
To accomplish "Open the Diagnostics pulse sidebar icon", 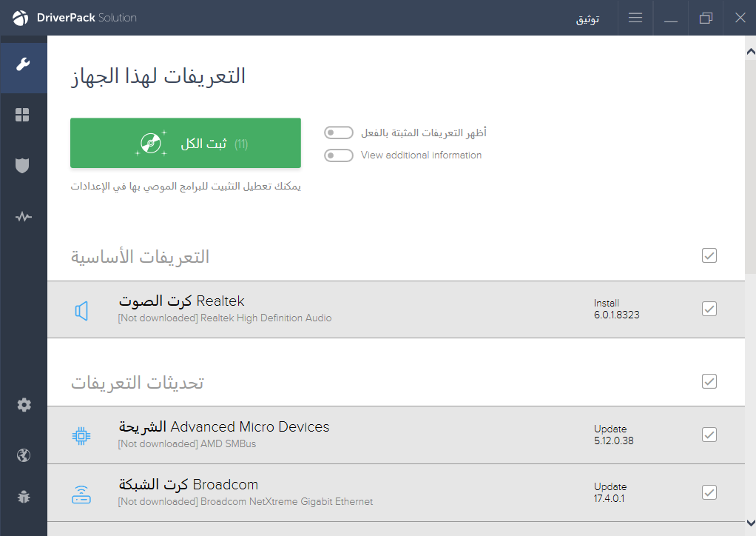I will tap(23, 217).
